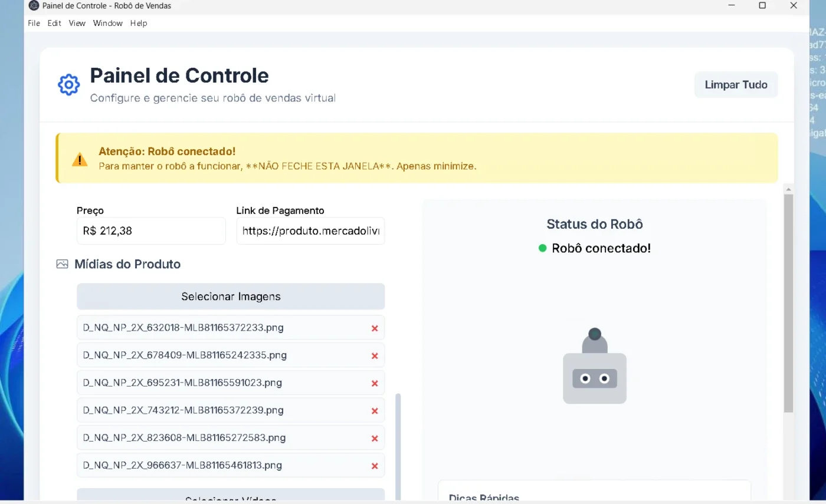Click the blue gear icon beside Painel de Controle
This screenshot has width=826, height=504.
68,85
